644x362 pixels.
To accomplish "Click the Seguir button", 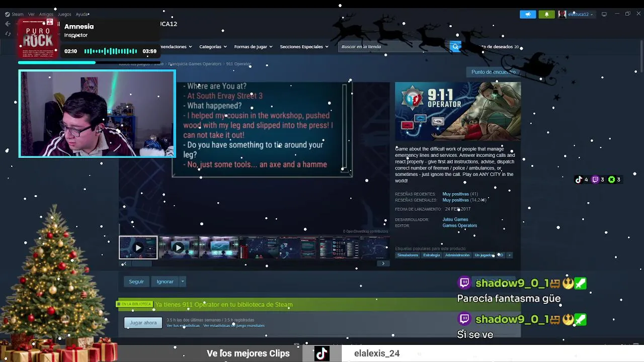I will coord(136,282).
